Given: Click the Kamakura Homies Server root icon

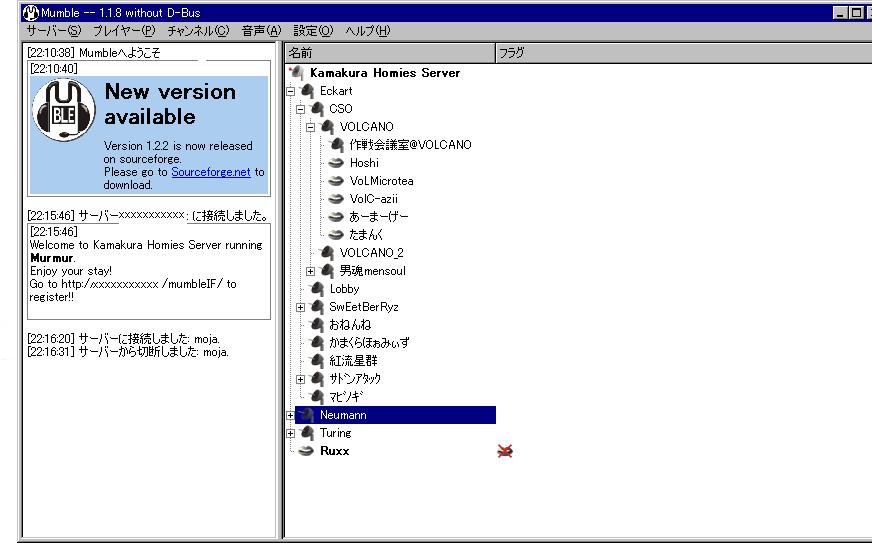Looking at the screenshot, I should 296,72.
